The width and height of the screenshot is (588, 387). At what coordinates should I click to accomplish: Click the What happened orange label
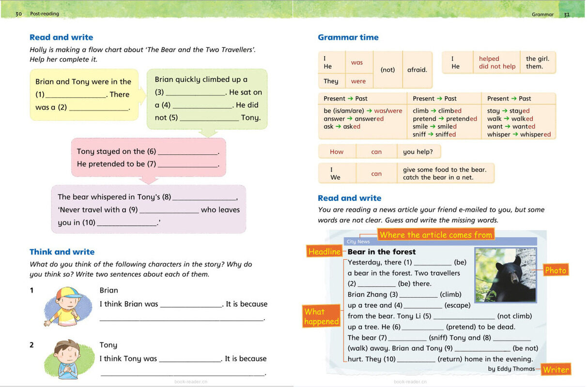(x=321, y=316)
